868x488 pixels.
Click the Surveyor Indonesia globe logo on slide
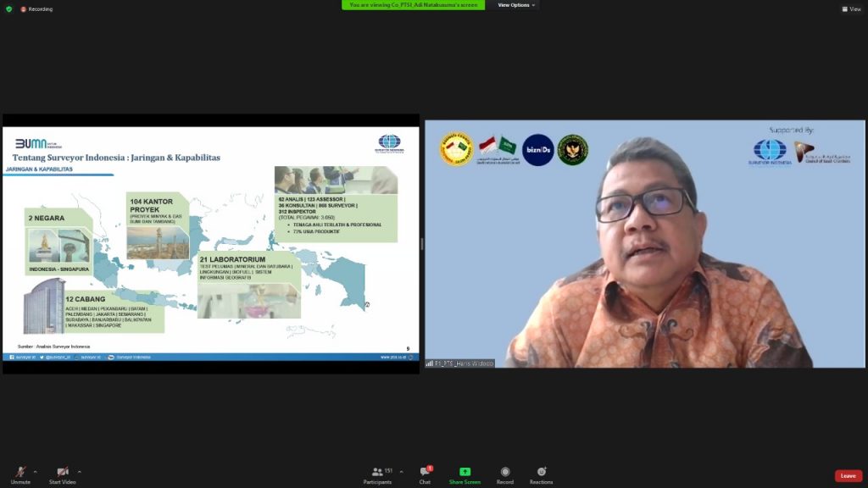click(x=389, y=142)
